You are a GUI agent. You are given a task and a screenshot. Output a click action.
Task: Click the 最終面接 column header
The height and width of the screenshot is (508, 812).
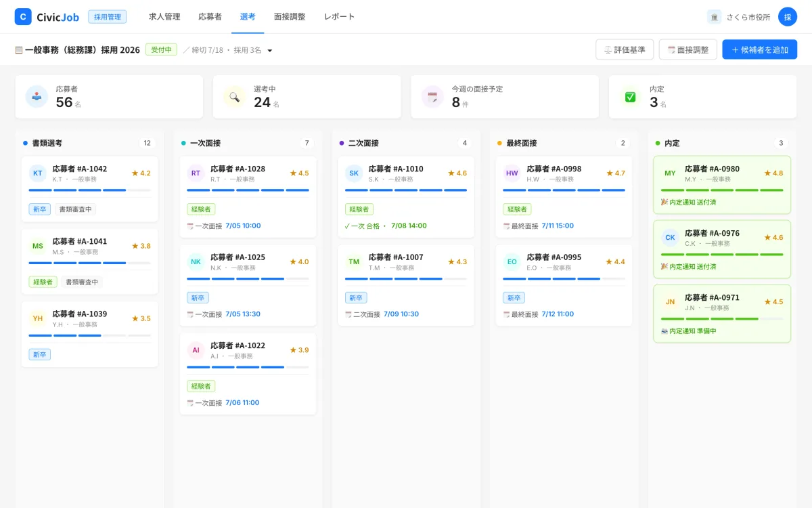tap(521, 143)
